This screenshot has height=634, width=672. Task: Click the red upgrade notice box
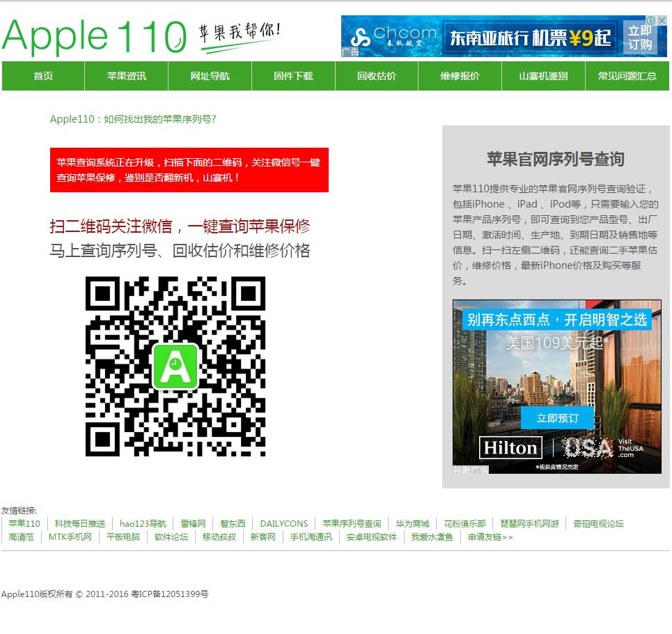pyautogui.click(x=189, y=170)
